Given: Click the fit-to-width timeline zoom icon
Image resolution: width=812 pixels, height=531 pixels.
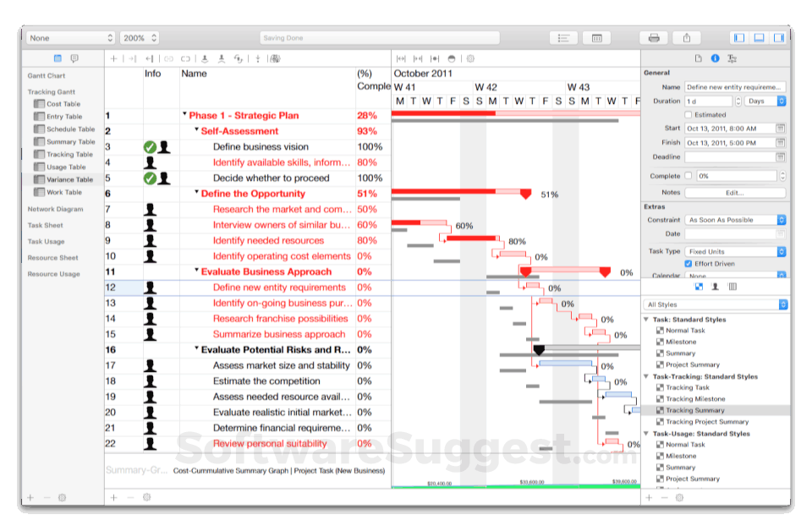Looking at the screenshot, I should [401, 58].
